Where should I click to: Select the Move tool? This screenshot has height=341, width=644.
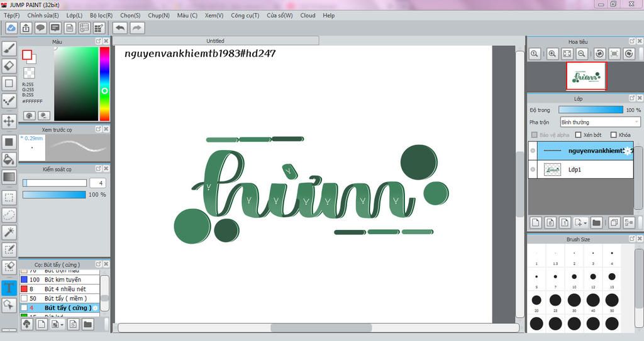[x=9, y=121]
